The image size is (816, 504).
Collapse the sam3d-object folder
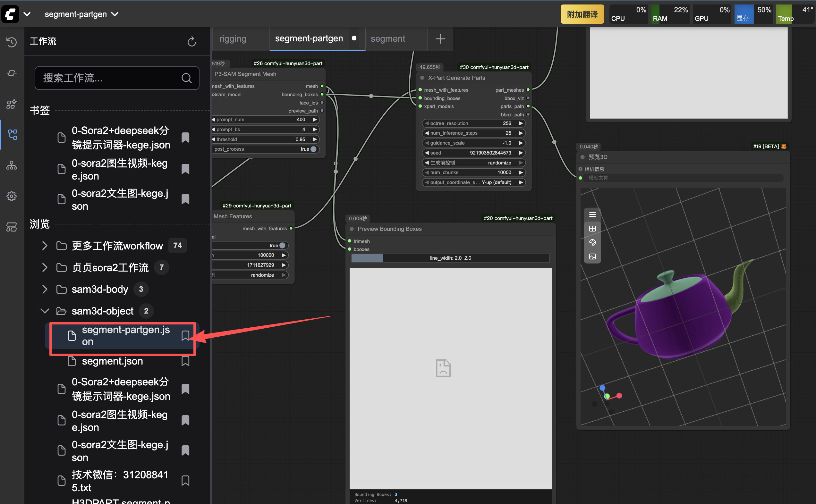click(45, 311)
